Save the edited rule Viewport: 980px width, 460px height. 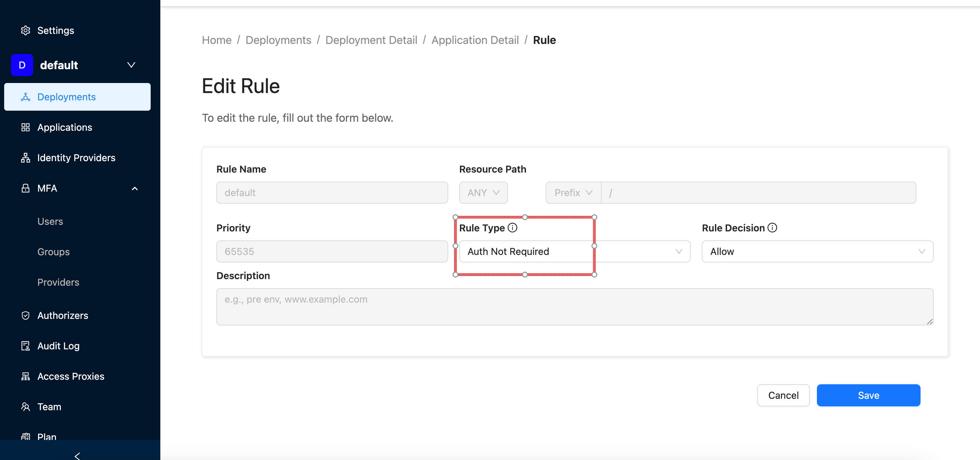point(868,395)
